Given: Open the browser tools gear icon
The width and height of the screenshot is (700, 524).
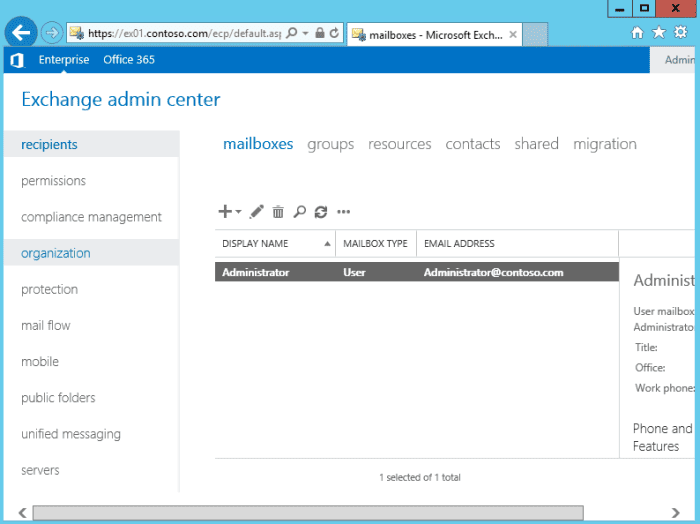Looking at the screenshot, I should coord(680,33).
